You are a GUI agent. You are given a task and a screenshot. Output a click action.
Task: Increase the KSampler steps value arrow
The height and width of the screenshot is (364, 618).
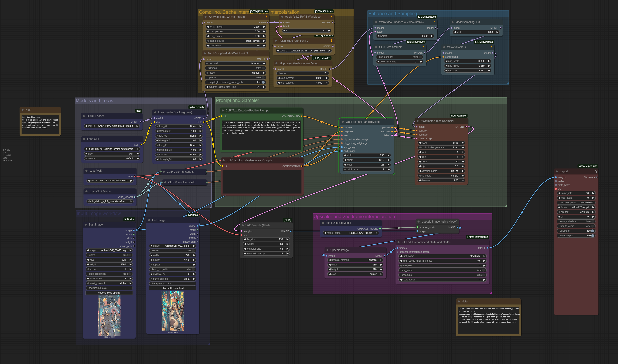tap(462, 162)
